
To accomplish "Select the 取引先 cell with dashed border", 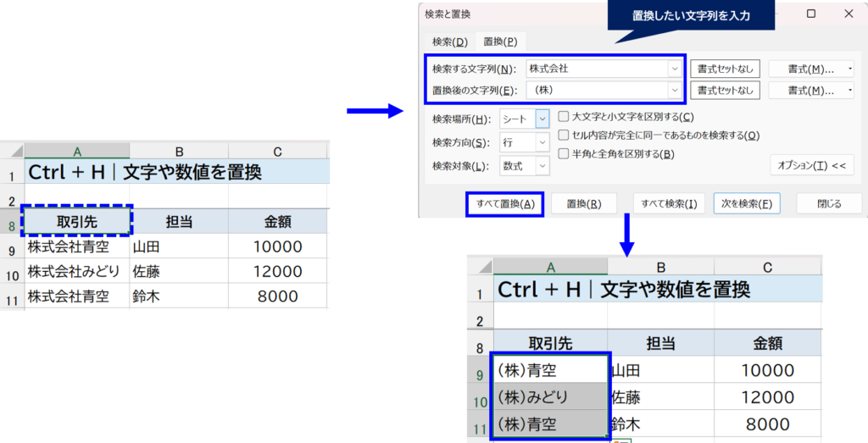I will click(x=77, y=221).
